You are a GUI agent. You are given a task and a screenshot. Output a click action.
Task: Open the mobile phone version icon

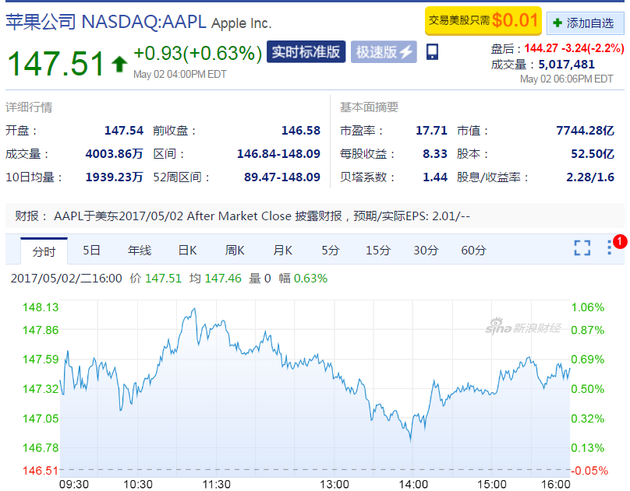click(x=432, y=52)
